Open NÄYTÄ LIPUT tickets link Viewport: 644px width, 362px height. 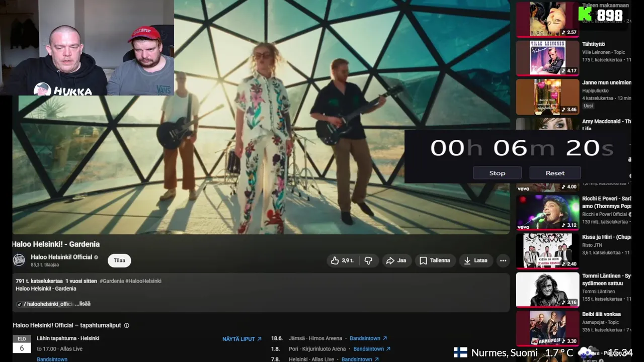pyautogui.click(x=242, y=339)
